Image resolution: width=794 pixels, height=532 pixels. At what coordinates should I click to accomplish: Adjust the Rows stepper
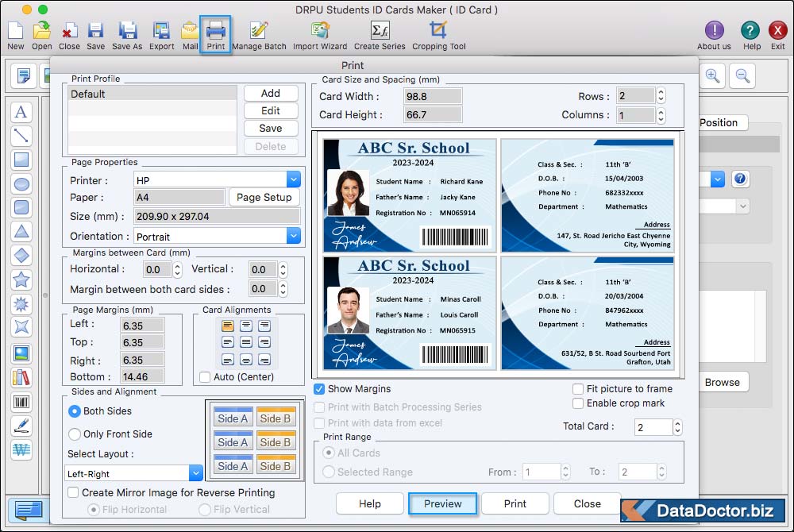661,95
